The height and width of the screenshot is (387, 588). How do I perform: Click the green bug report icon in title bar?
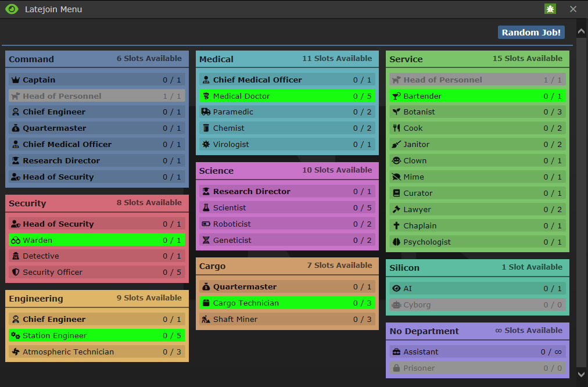pos(550,9)
